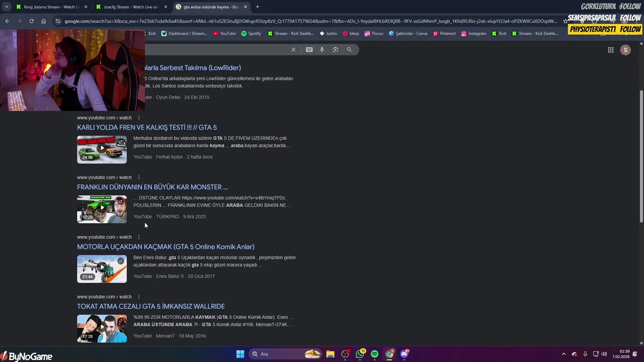Screen dimensions: 644x362
Task: Start voice search with the microphone icon
Action: tap(322, 49)
